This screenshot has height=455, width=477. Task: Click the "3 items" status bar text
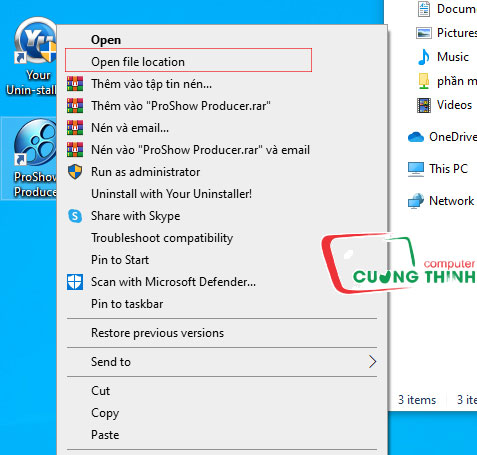point(417,399)
